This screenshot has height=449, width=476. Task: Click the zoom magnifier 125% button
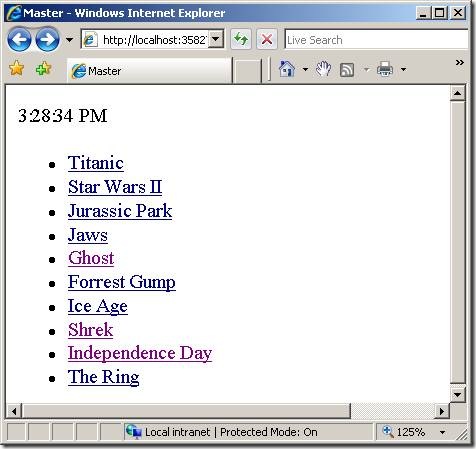[x=403, y=432]
